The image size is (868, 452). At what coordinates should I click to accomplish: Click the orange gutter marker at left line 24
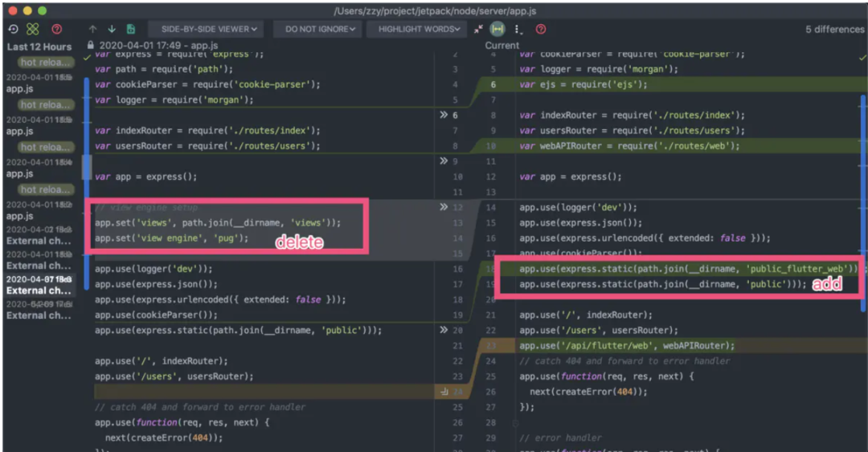coord(444,392)
